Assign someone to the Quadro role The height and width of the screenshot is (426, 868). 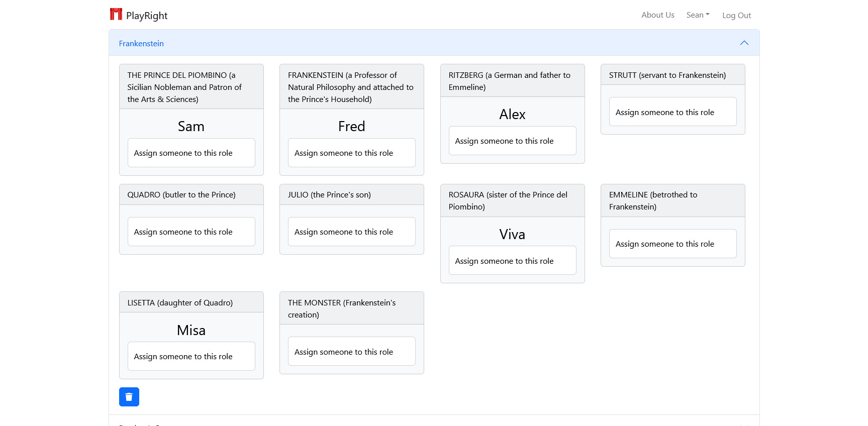[191, 232]
